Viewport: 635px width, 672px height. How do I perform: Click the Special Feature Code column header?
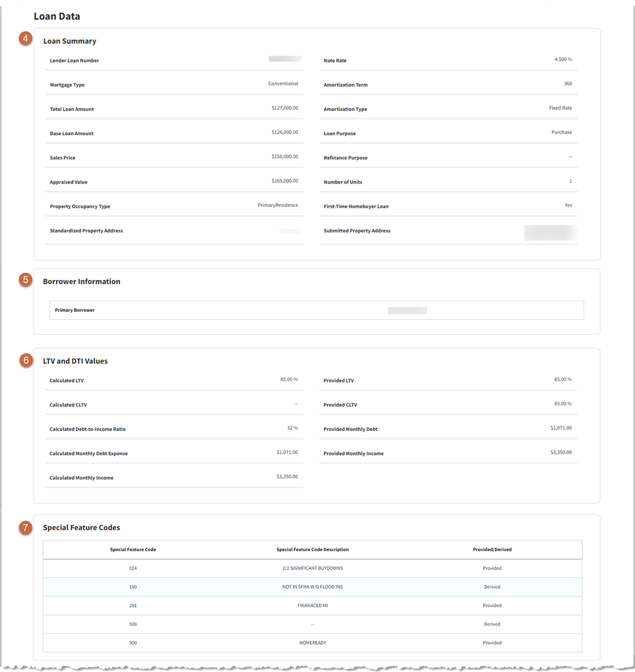(x=133, y=549)
